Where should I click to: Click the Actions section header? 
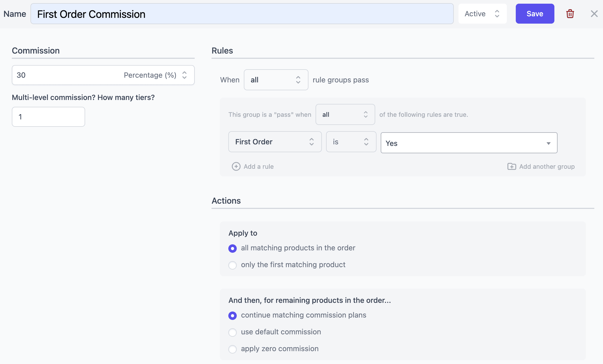coord(226,200)
